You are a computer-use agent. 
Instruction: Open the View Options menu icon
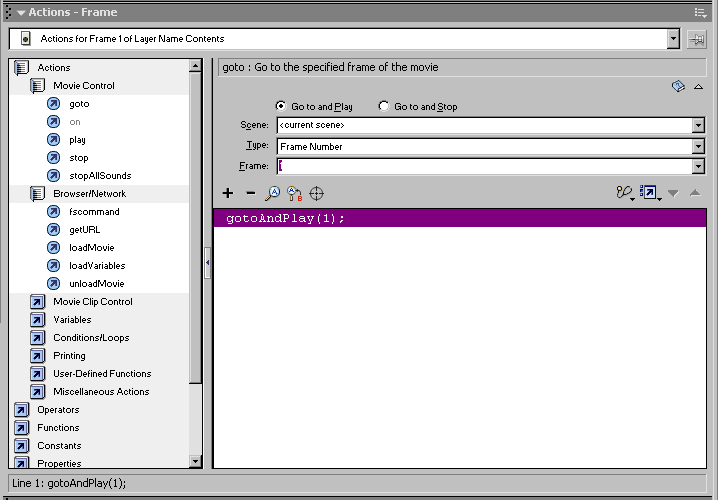(x=650, y=193)
